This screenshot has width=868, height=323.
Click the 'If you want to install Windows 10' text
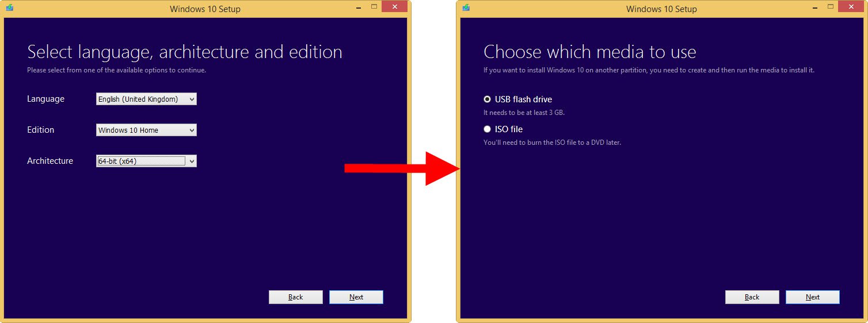[649, 70]
